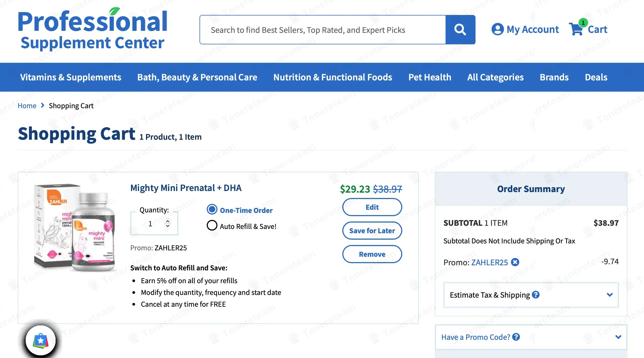Open the All Categories menu
The image size is (644, 358).
click(x=495, y=77)
